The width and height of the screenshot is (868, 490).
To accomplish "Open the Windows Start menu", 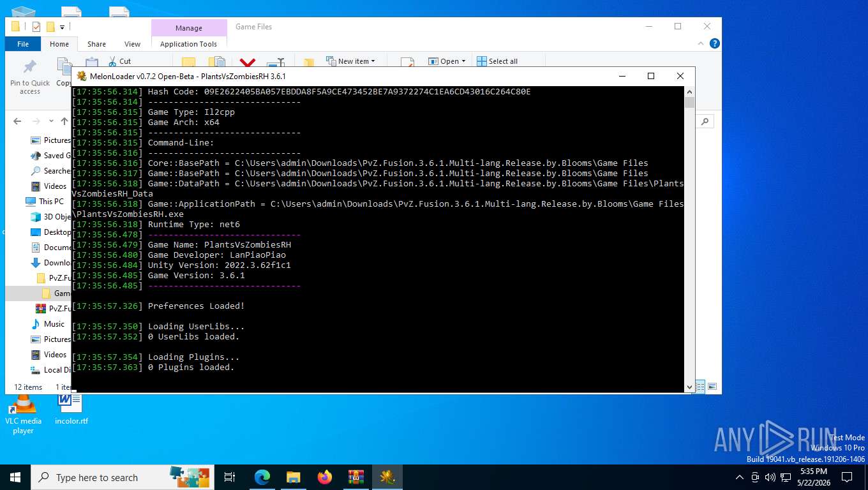I will 15,477.
